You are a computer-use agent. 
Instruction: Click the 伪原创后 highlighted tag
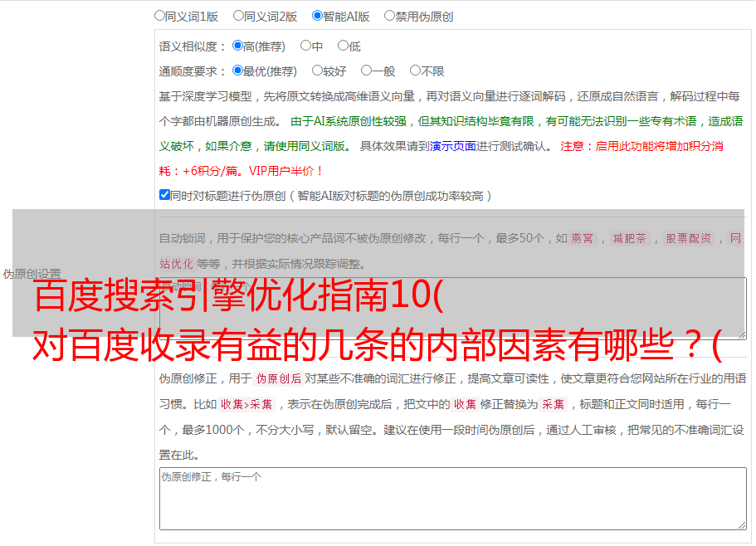279,378
